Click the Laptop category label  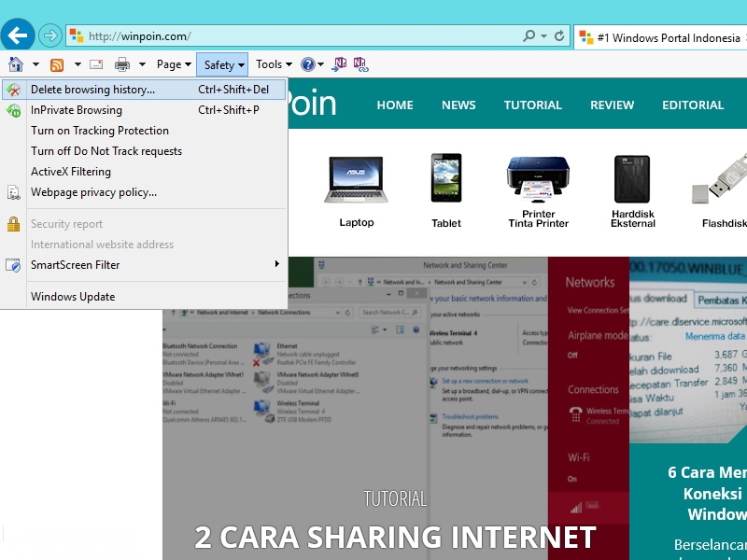(x=357, y=222)
